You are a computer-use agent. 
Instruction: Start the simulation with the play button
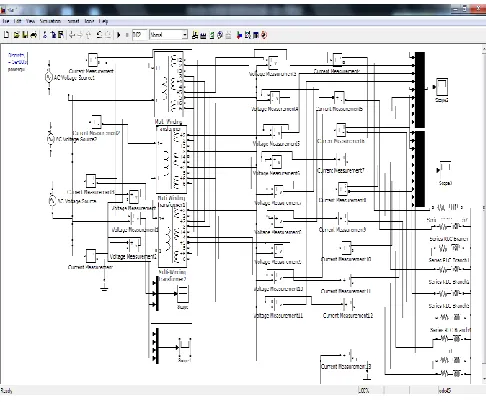click(118, 35)
